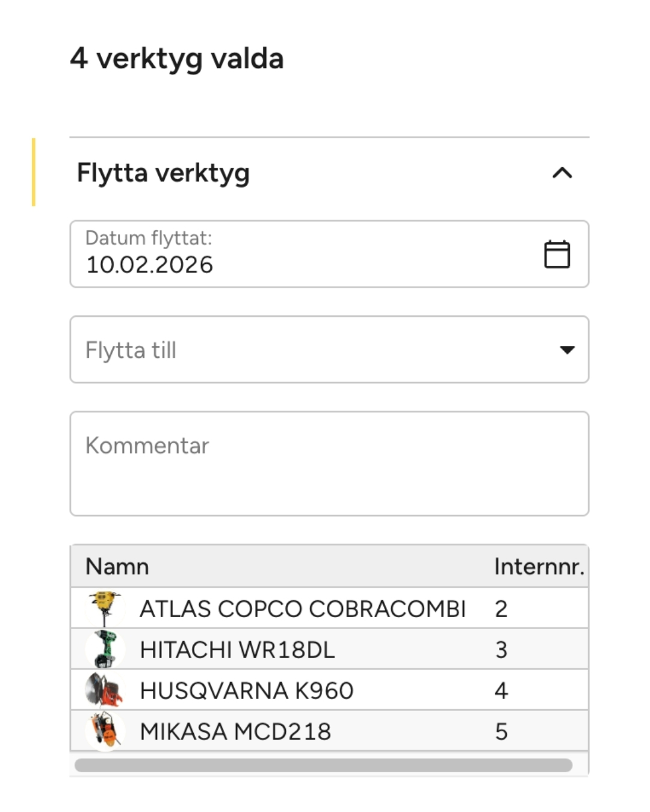This screenshot has width=650, height=812.
Task: Click the ATLAS COPCO COBRACOMBI tool thumbnail
Action: (x=104, y=607)
